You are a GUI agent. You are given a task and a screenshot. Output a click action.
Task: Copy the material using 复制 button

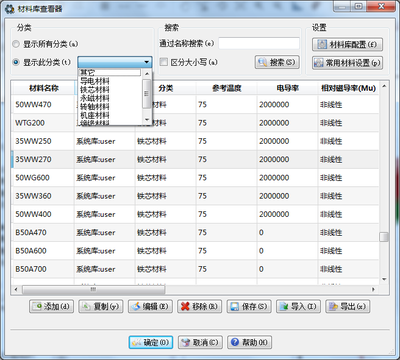click(101, 306)
